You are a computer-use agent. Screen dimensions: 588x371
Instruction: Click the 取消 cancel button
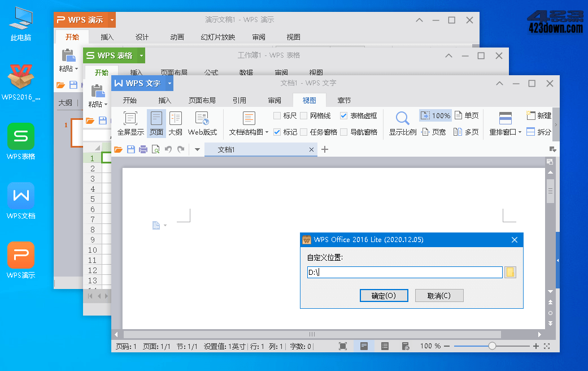(439, 295)
